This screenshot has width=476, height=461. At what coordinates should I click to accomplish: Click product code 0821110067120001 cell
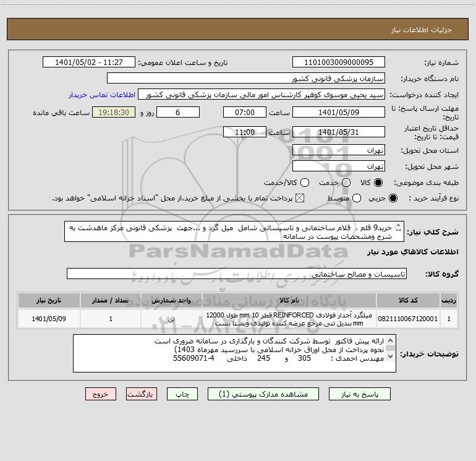(408, 319)
